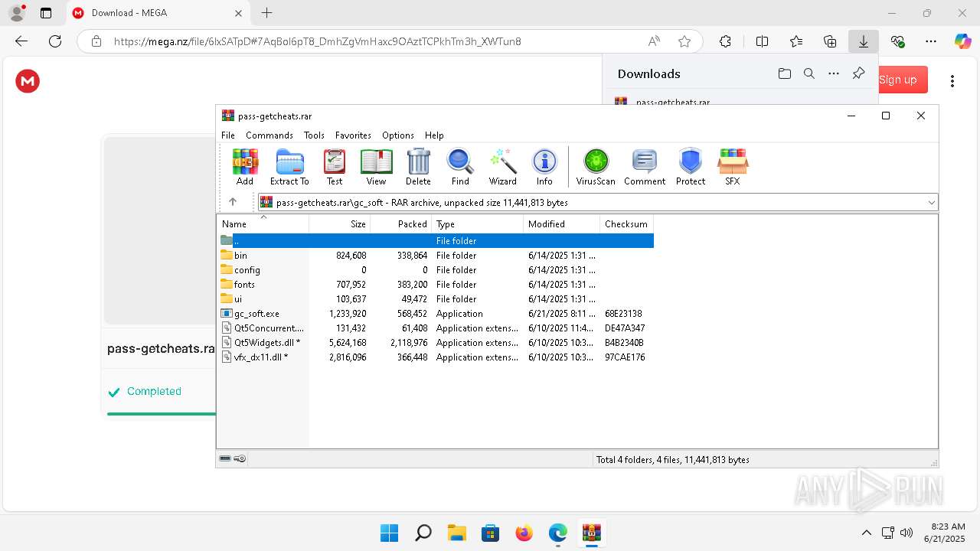Expand the archive path dropdown
Image resolution: width=980 pixels, height=551 pixels.
point(931,203)
